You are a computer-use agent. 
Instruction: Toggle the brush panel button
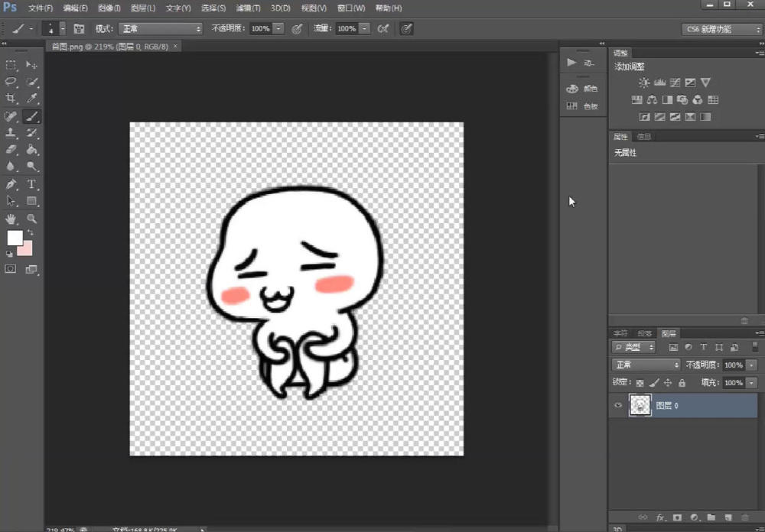coord(79,29)
